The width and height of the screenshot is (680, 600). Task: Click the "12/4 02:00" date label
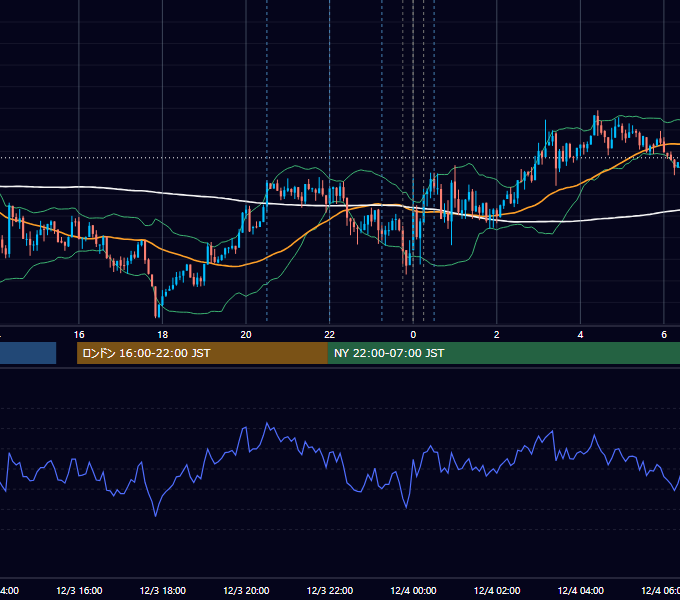497,590
